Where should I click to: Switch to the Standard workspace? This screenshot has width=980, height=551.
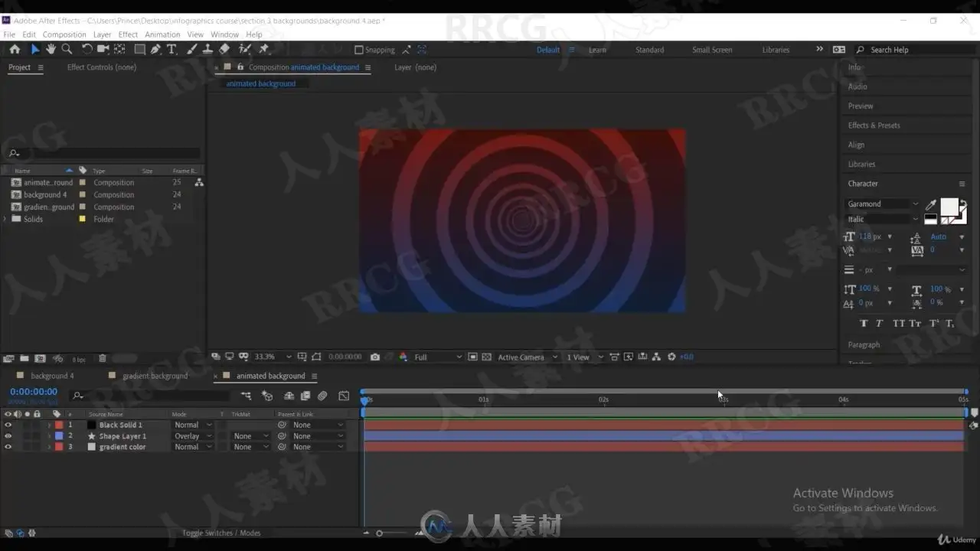pos(649,50)
